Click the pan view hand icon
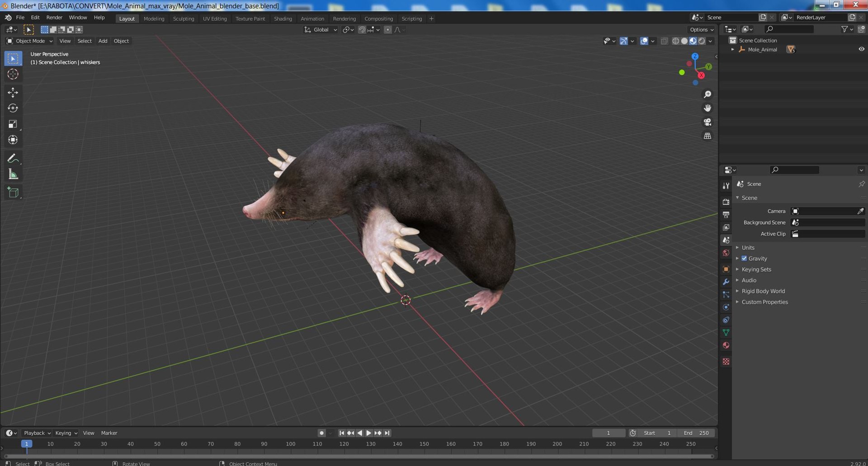Viewport: 868px width, 466px height. click(x=708, y=108)
